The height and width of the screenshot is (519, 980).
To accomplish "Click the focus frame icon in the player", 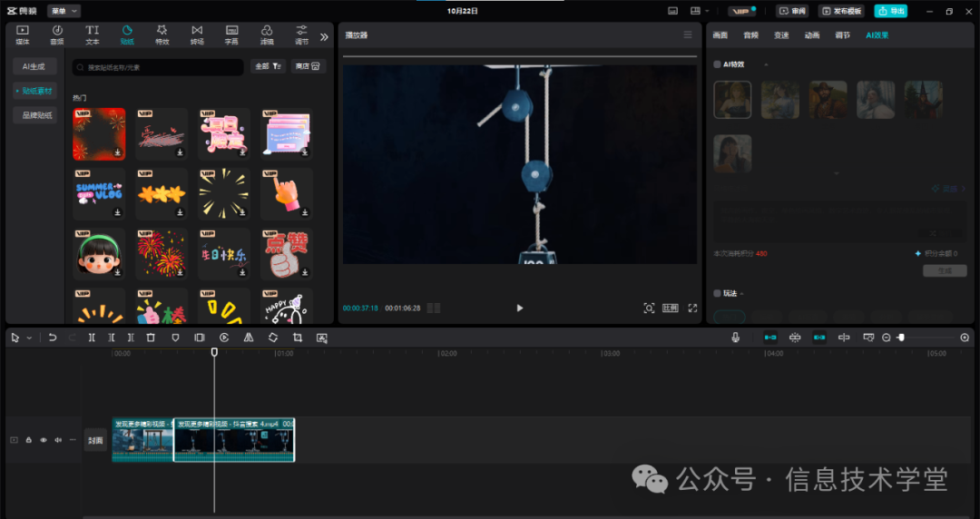I will pos(649,308).
